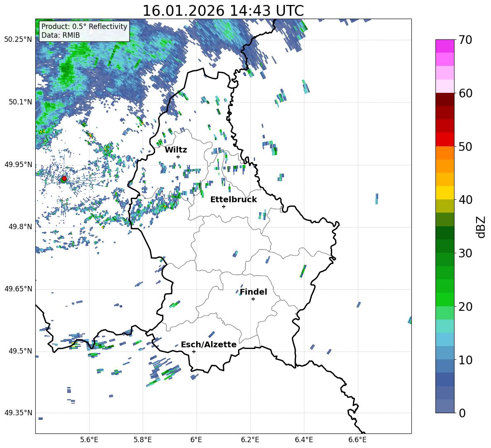Image resolution: width=491 pixels, height=448 pixels.
Task: Click the longitude label 6.6°E
Action: (x=357, y=440)
